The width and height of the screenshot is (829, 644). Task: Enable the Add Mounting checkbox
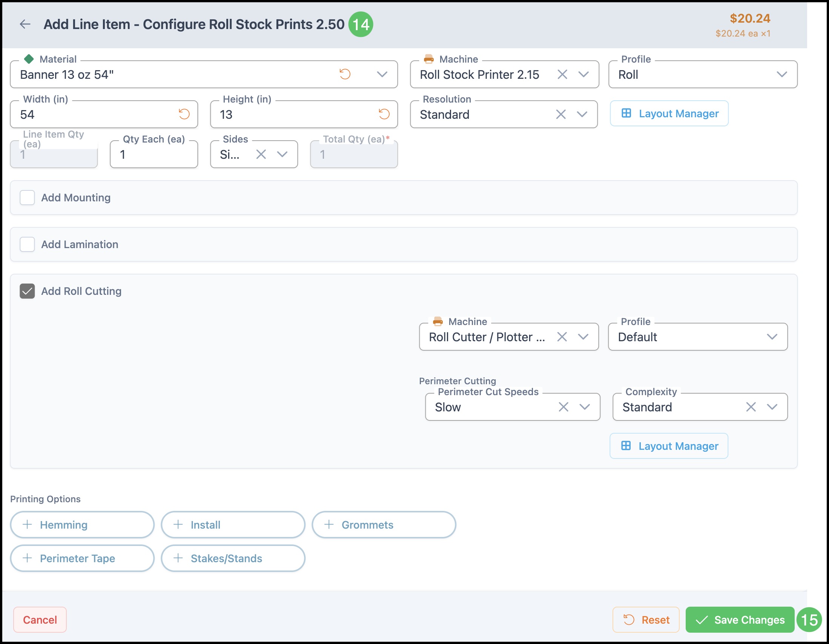(27, 198)
